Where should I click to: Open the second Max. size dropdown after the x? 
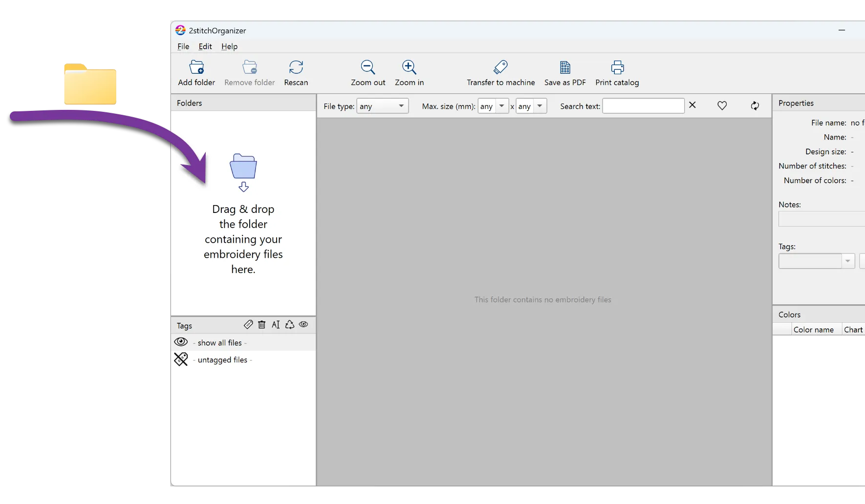coord(531,106)
